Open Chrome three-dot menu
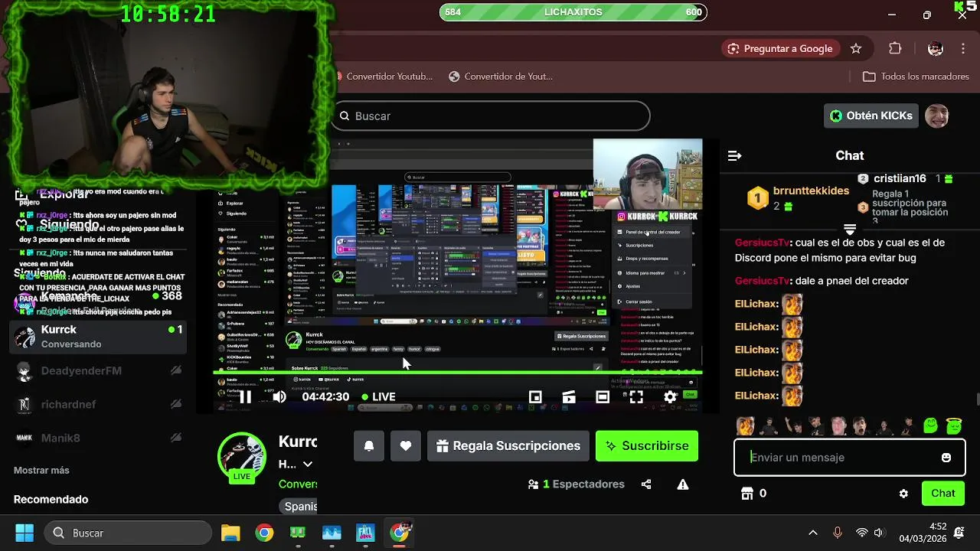 pos(962,48)
